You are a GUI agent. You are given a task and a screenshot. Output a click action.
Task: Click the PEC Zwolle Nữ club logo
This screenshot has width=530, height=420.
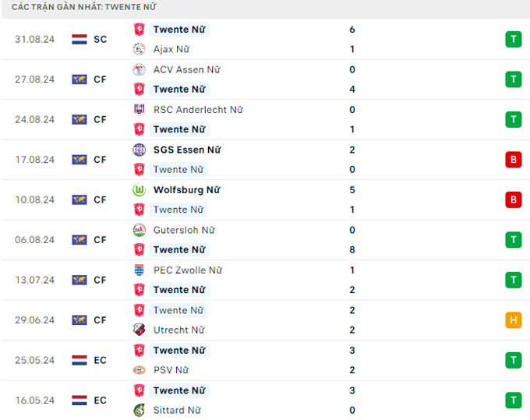tap(139, 270)
